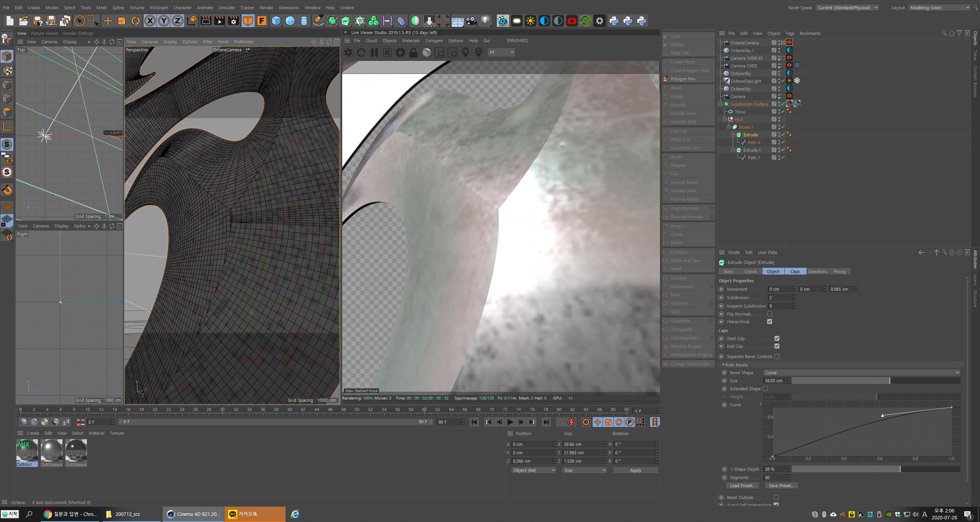Go to the end of animation
This screenshot has width=980, height=522.
pos(546,422)
